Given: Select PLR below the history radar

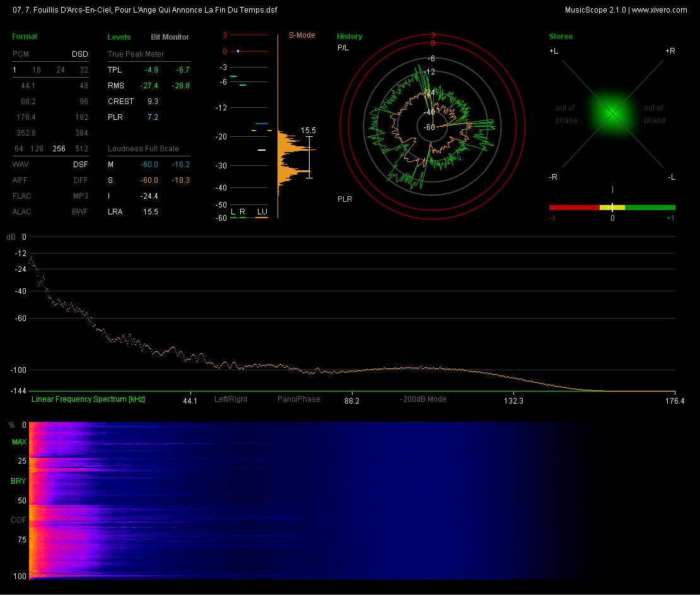Looking at the screenshot, I should 345,199.
